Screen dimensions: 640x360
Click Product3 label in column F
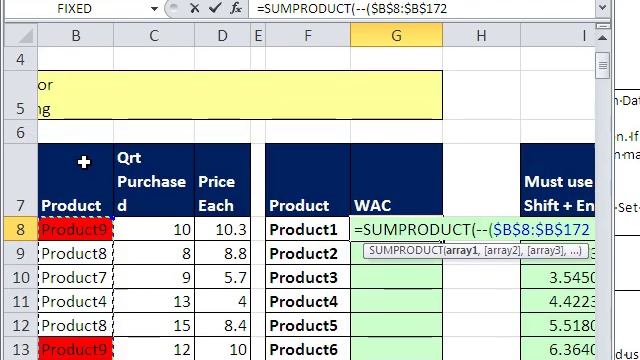[x=308, y=277]
